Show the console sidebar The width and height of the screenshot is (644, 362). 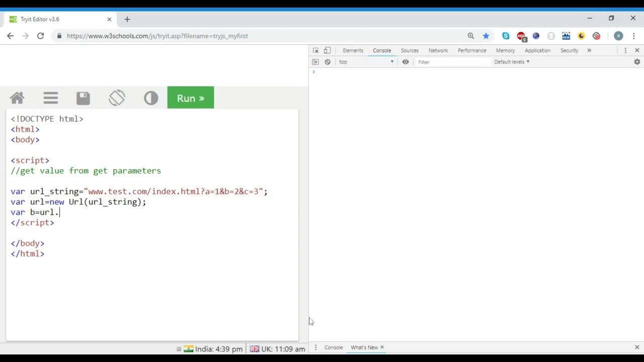click(315, 62)
